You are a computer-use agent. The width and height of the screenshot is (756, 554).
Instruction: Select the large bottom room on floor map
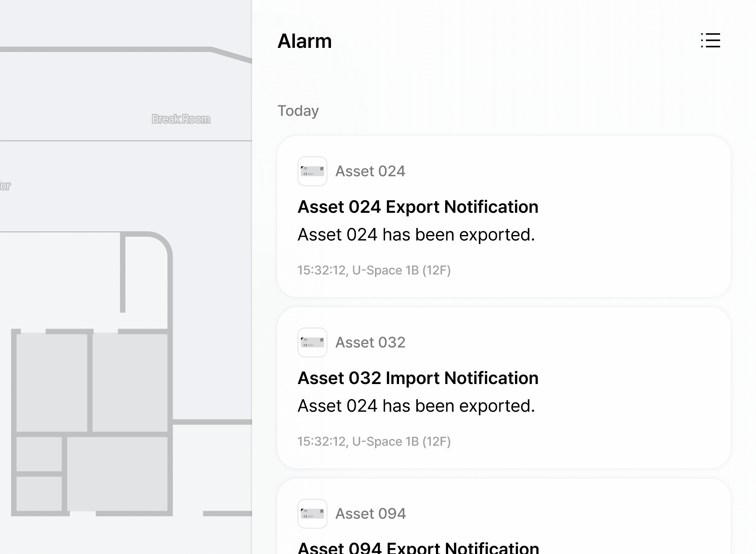coord(118,473)
